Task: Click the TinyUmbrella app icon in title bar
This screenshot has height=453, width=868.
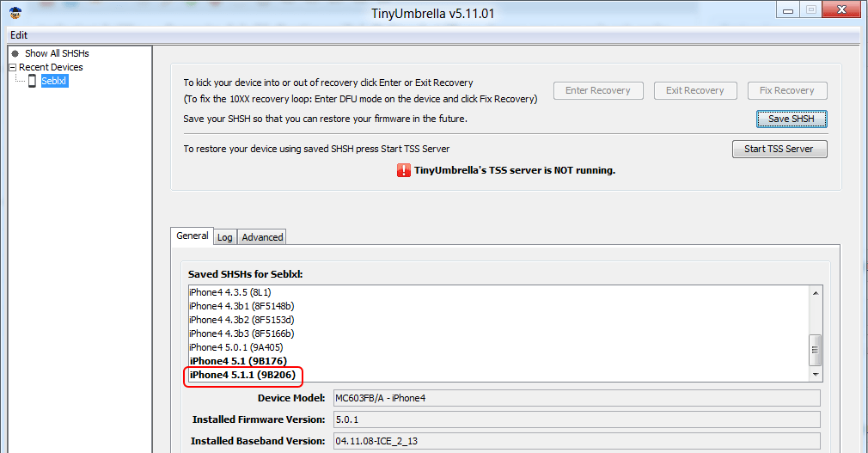Action: (x=15, y=12)
